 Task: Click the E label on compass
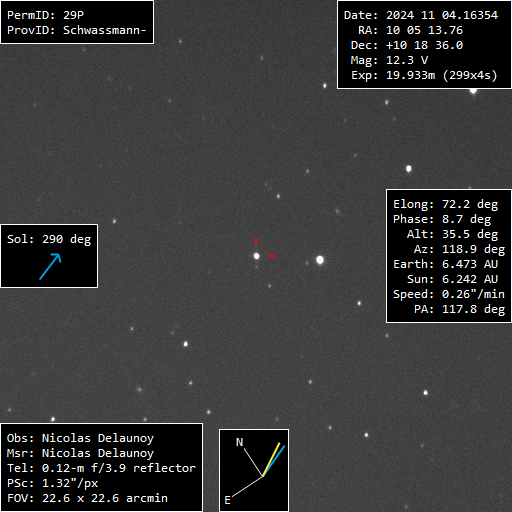pyautogui.click(x=227, y=500)
